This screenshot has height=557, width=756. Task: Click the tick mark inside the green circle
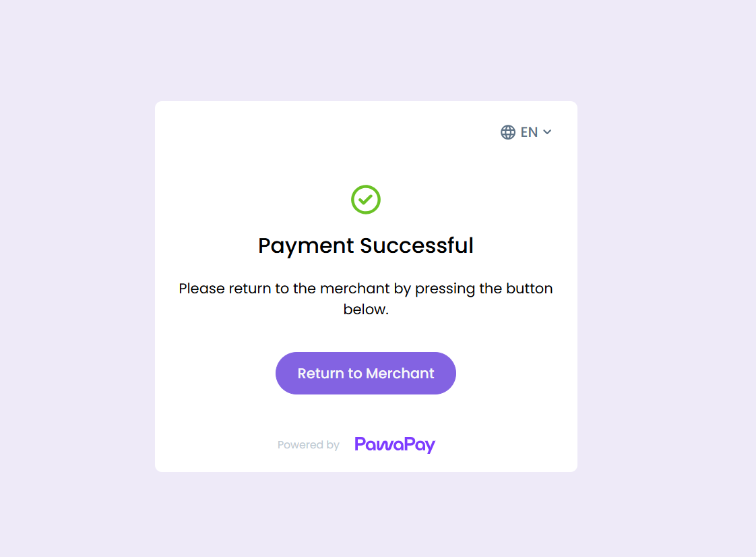366,200
